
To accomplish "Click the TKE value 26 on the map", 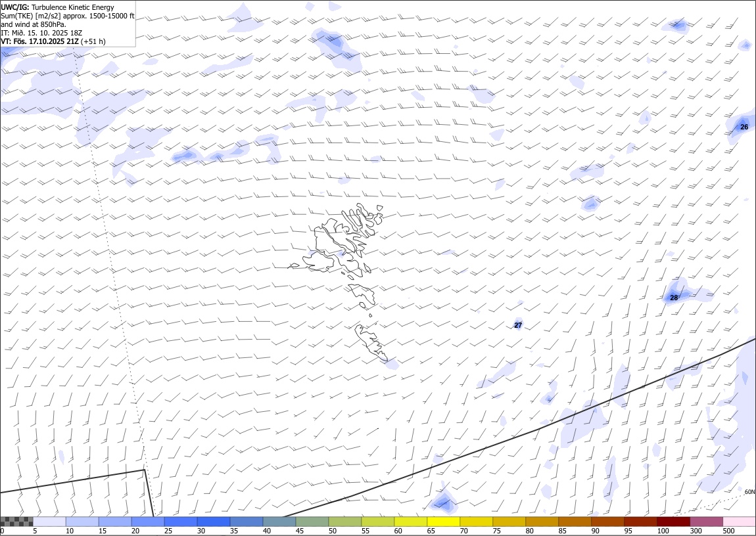I will pyautogui.click(x=744, y=127).
